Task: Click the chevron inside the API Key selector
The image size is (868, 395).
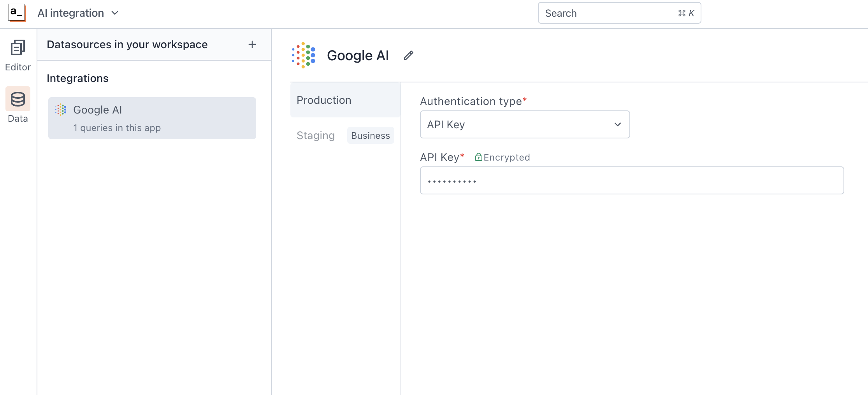Action: point(617,124)
